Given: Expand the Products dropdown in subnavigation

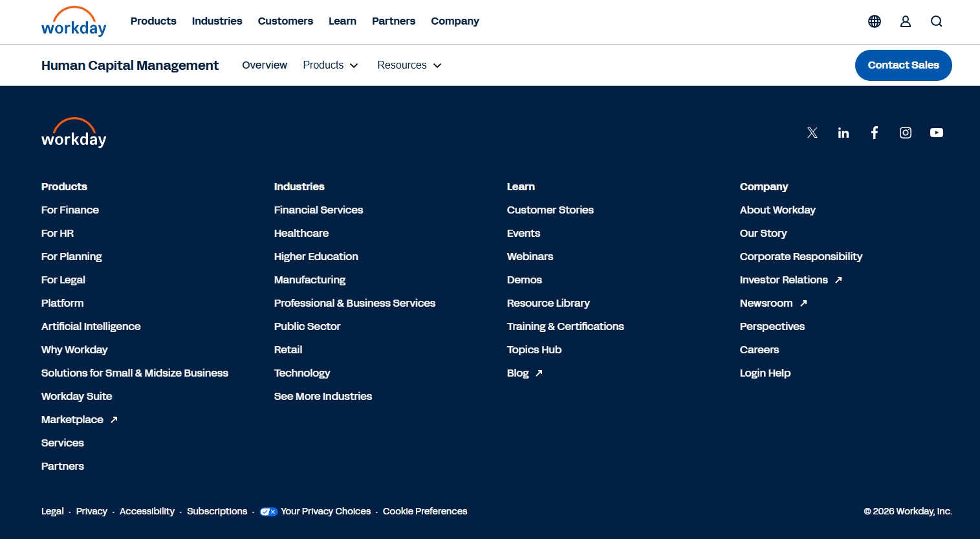Looking at the screenshot, I should [x=330, y=65].
